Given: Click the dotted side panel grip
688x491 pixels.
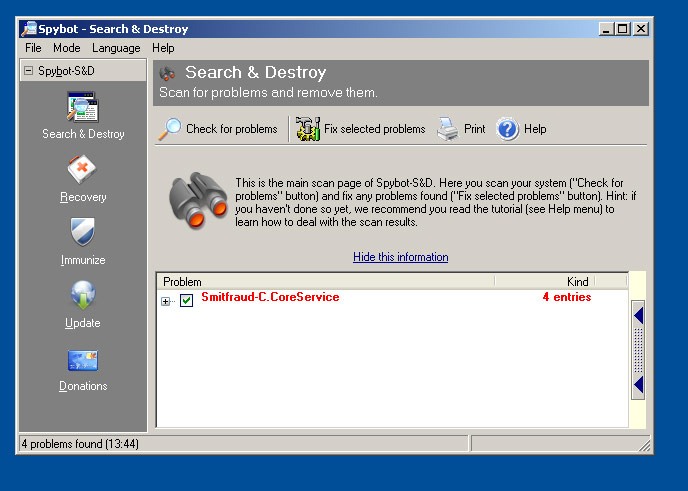Looking at the screenshot, I should pyautogui.click(x=638, y=350).
